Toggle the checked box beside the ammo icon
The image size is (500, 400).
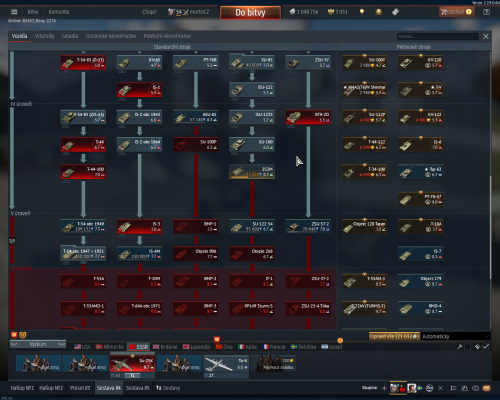486,347
